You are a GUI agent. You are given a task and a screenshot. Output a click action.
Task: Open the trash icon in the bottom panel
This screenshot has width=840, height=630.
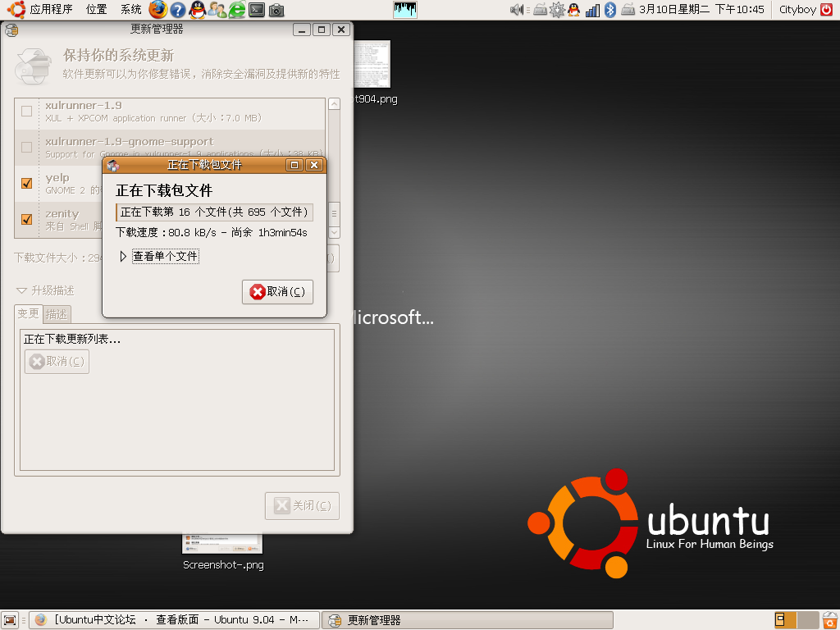(830, 620)
